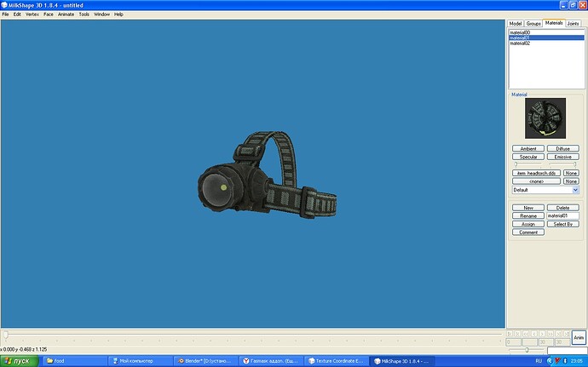Click the Ambient color button

point(527,148)
